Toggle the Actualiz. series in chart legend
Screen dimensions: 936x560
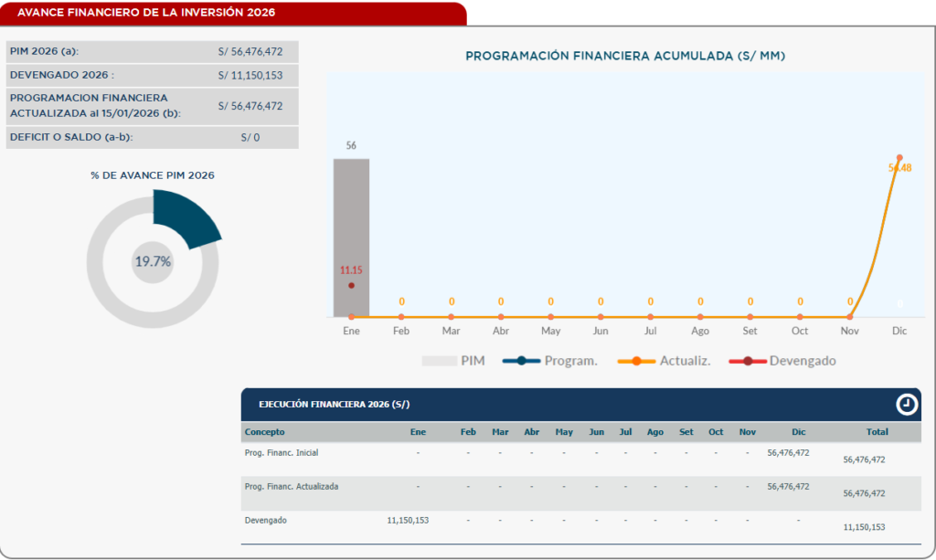pos(665,361)
